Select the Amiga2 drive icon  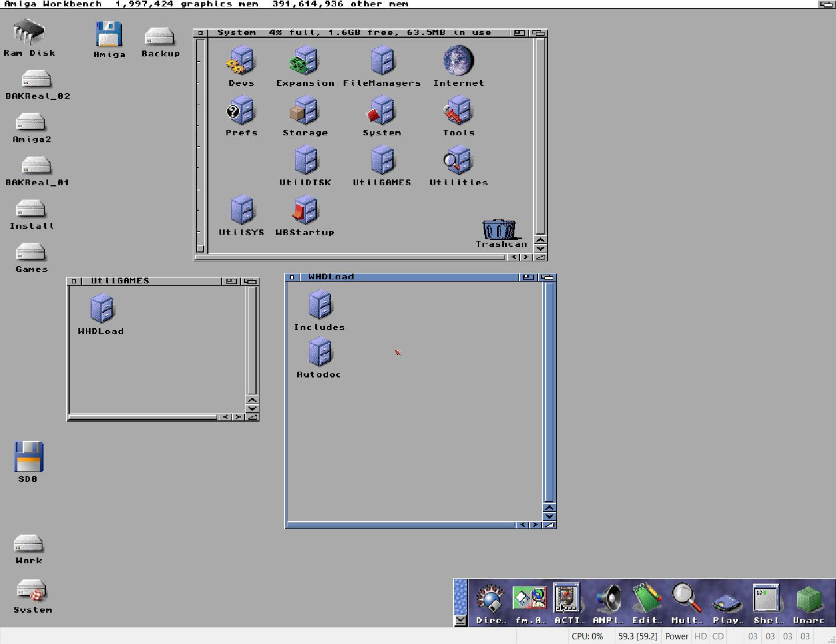[x=31, y=122]
